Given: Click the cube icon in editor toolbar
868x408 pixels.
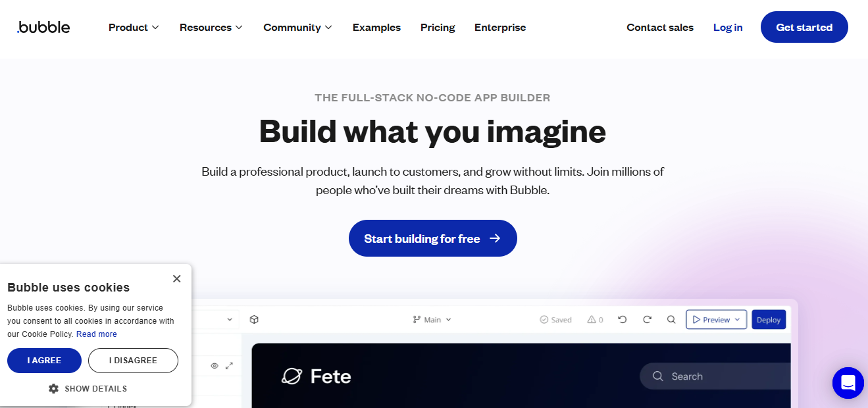Looking at the screenshot, I should tap(254, 320).
